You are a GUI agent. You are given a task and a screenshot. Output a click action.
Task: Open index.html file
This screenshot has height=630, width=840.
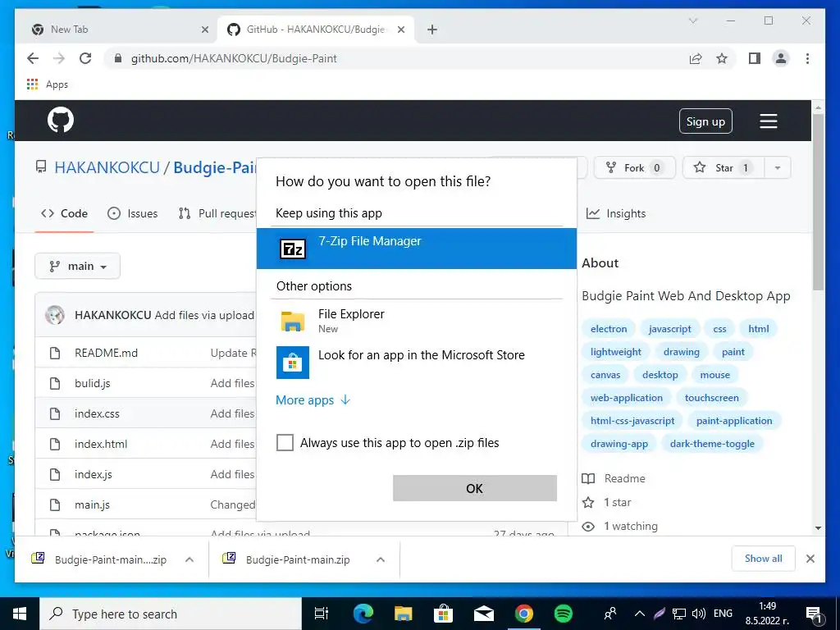(101, 444)
